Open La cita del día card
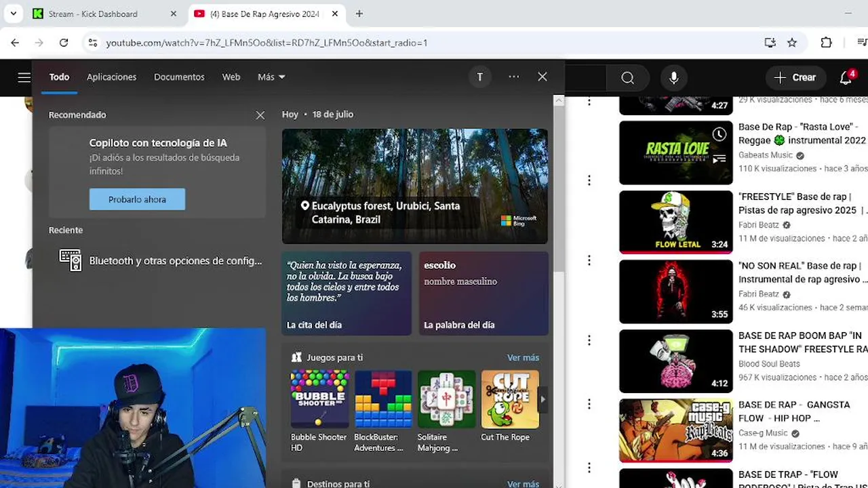The width and height of the screenshot is (868, 488). [x=347, y=293]
